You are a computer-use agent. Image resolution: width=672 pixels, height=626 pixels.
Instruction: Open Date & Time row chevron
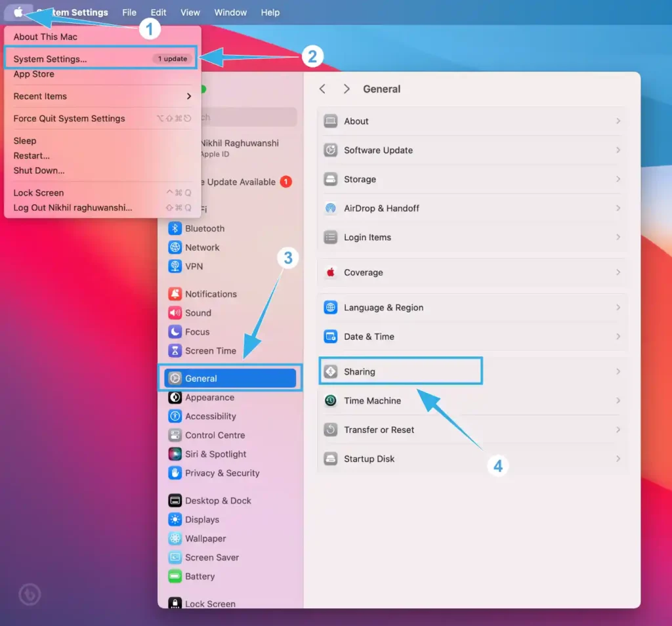(618, 337)
